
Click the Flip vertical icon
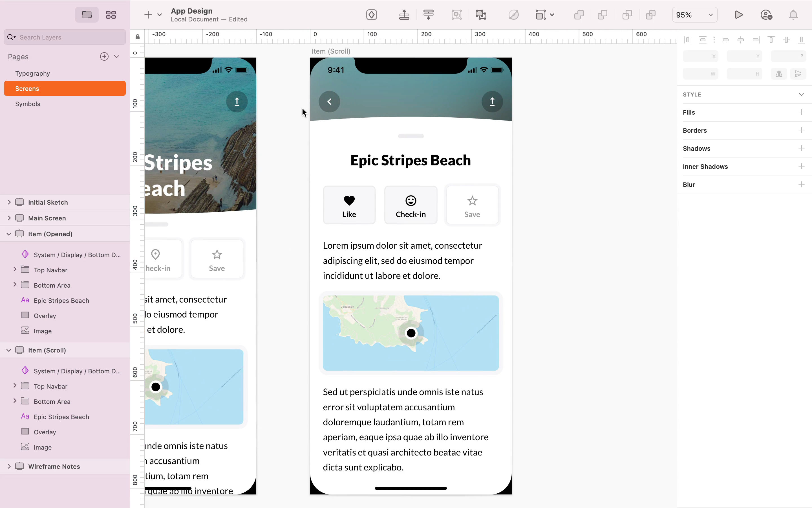click(798, 74)
